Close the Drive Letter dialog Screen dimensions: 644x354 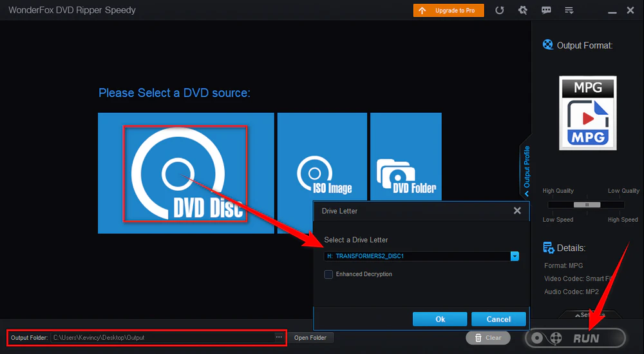tap(517, 210)
